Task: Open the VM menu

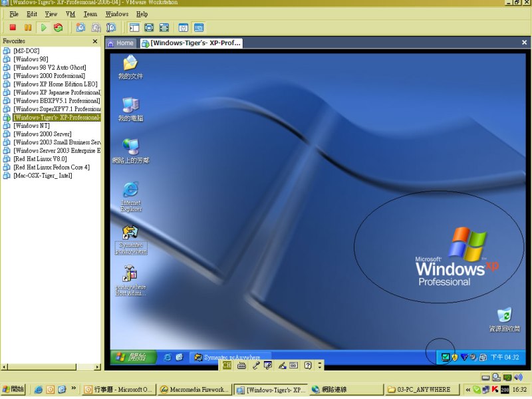Action: [70, 14]
